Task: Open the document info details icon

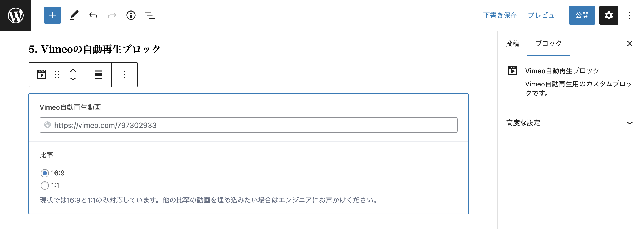Action: tap(131, 15)
